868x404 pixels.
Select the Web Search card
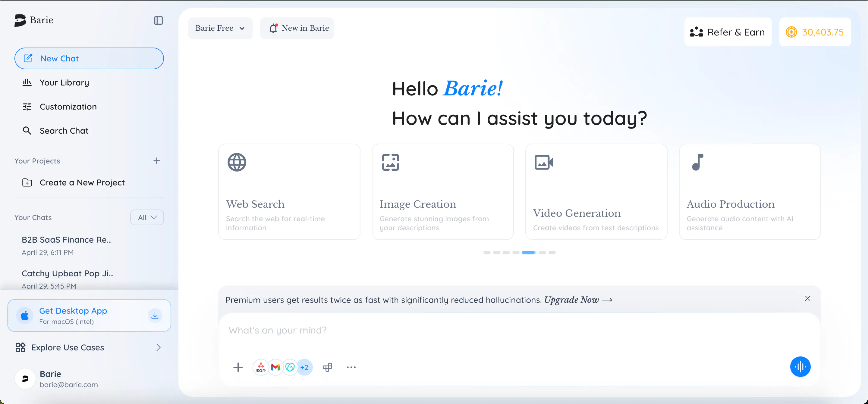(x=289, y=191)
